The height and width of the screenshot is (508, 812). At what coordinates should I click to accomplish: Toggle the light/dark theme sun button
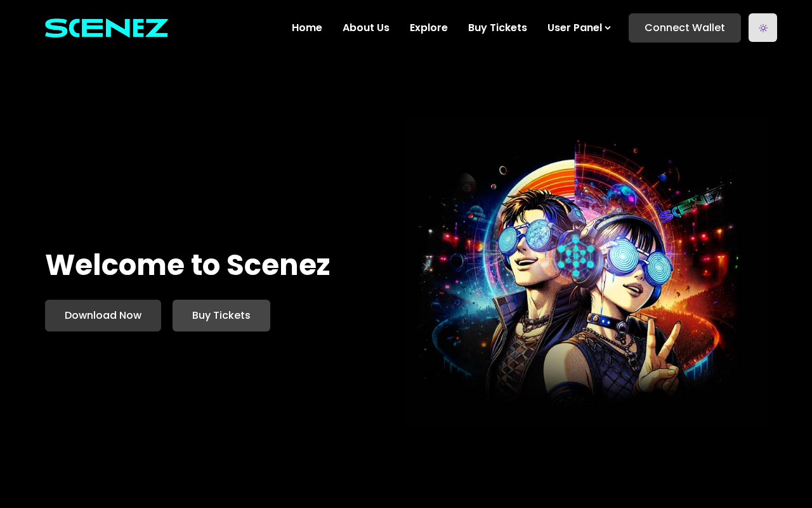point(763,28)
